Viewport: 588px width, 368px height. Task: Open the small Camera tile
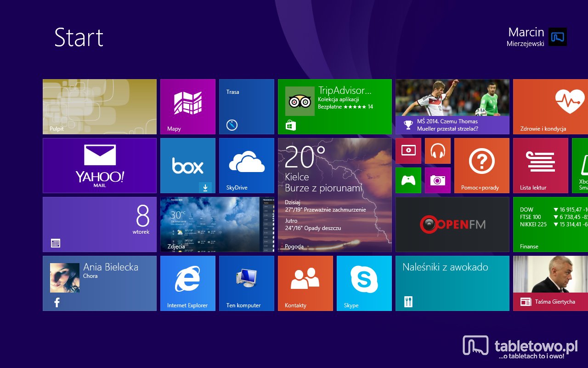click(x=438, y=180)
